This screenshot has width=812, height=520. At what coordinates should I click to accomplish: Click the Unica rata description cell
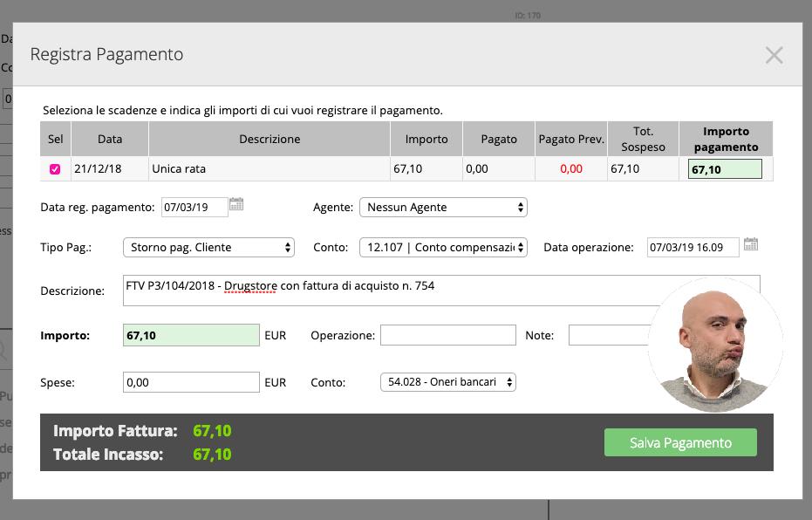(x=269, y=169)
